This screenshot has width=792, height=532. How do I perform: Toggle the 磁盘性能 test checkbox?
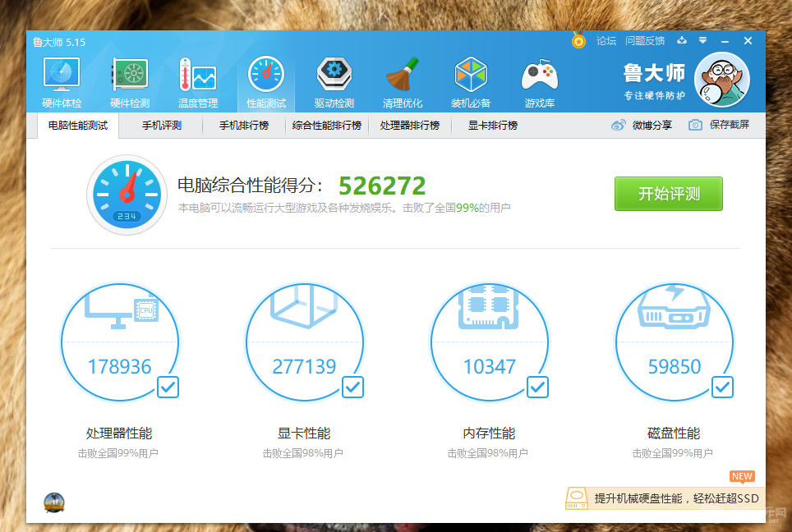point(722,388)
